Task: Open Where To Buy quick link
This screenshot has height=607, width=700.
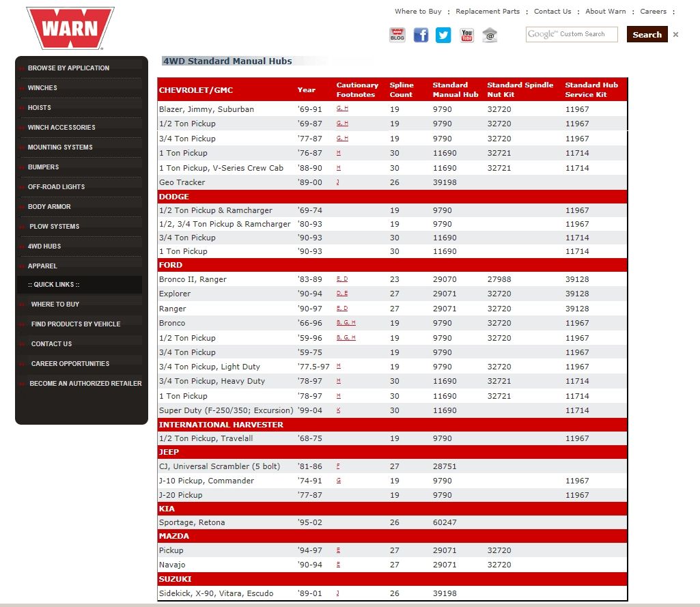Action: click(55, 304)
